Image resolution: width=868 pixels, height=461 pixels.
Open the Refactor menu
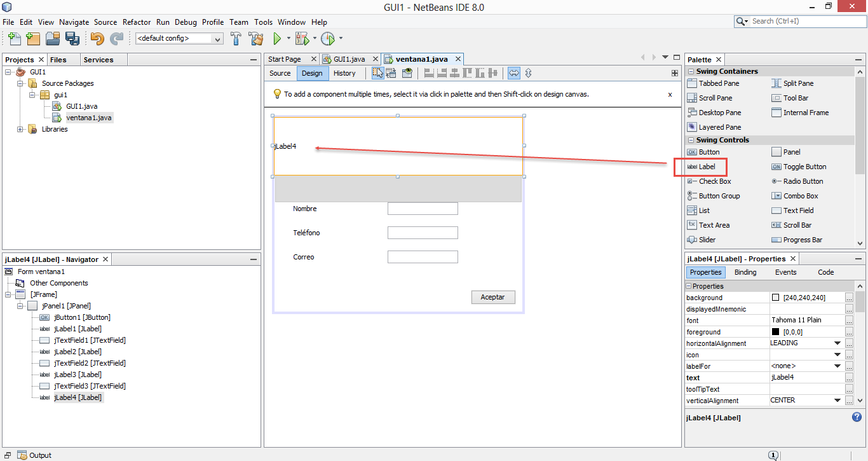point(137,22)
